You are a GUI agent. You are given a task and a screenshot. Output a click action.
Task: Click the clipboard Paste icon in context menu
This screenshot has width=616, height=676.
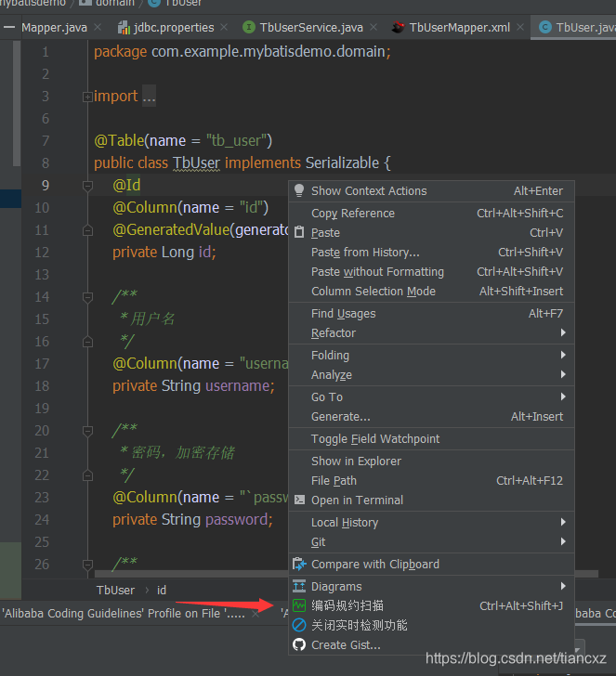click(299, 232)
